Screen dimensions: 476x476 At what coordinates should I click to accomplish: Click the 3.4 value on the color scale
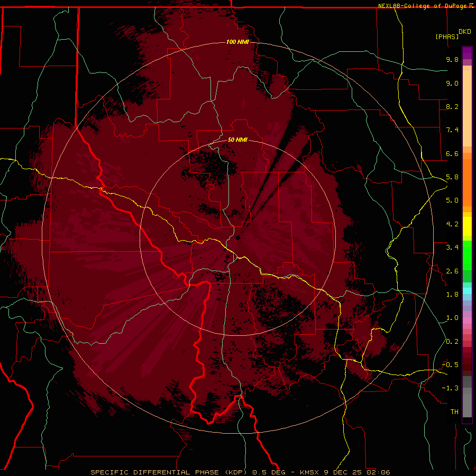(452, 248)
